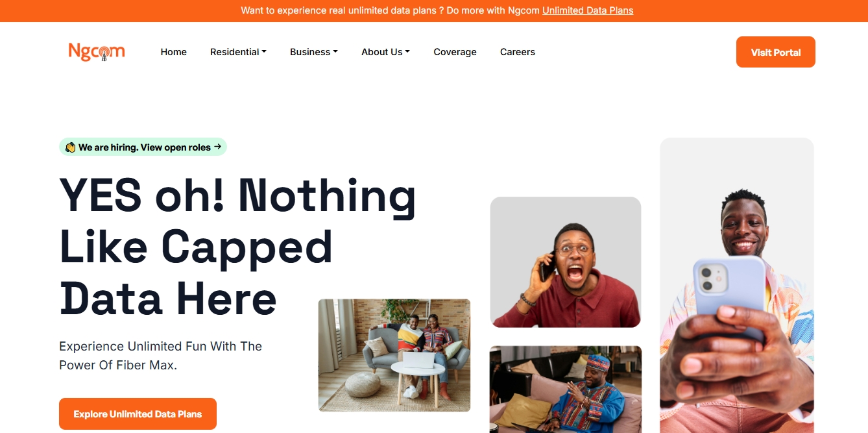Click Explore Unlimited Data Plans button
Image resolution: width=868 pixels, height=433 pixels.
coord(138,414)
